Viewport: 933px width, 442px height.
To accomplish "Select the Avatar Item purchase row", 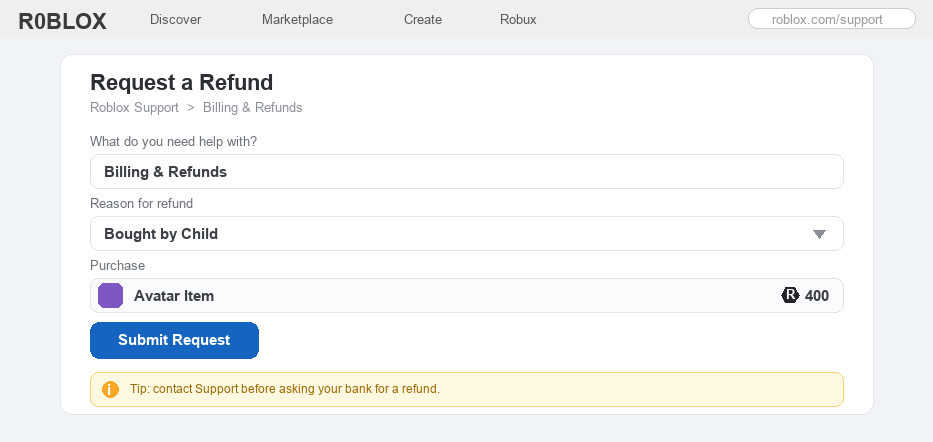I will point(466,296).
